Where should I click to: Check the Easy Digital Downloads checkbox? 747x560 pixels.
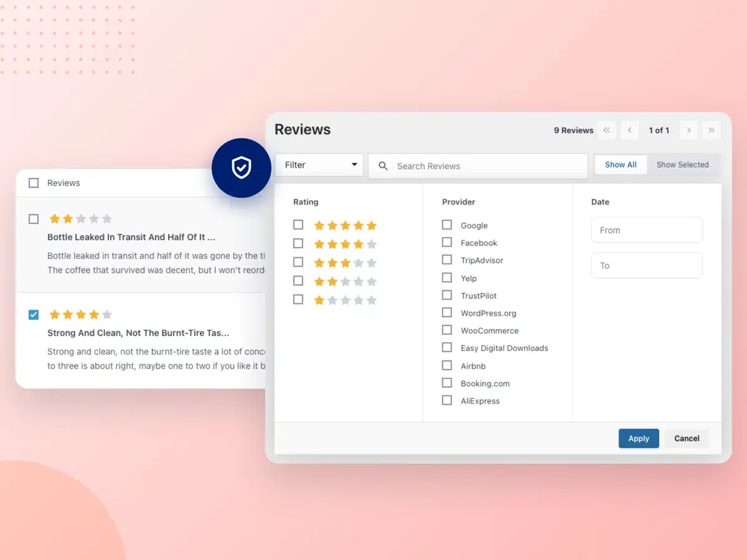click(447, 347)
